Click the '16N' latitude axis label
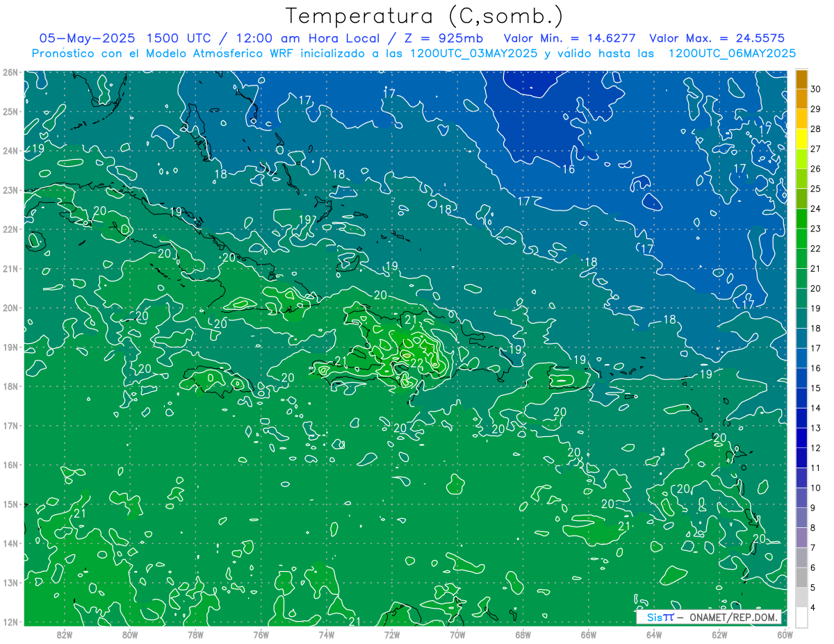 (x=10, y=465)
